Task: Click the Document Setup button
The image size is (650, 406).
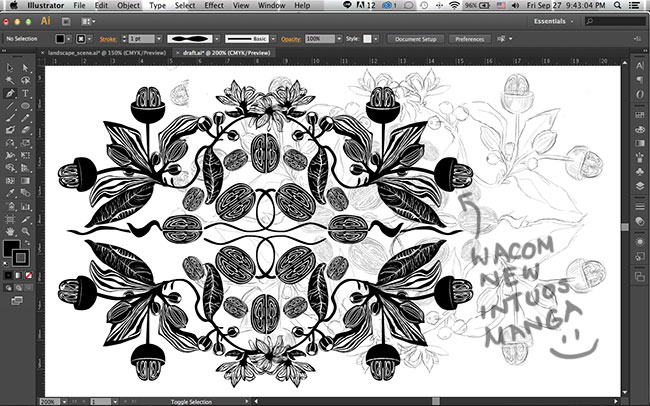Action: coord(415,39)
